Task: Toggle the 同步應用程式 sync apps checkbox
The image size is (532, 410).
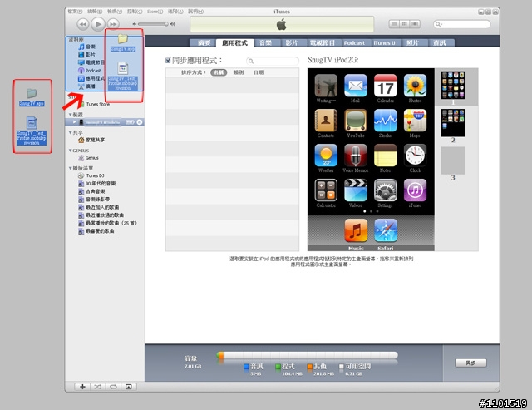Action: (x=168, y=61)
